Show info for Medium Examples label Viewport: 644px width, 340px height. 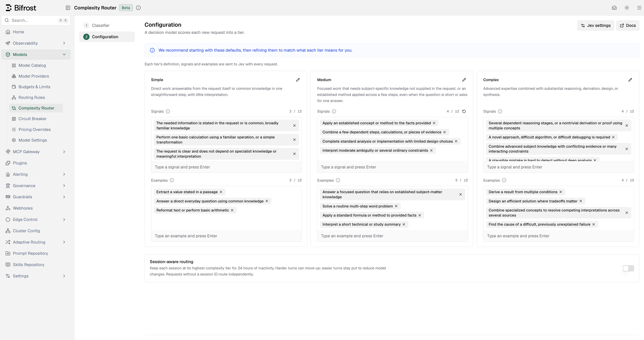coord(338,180)
